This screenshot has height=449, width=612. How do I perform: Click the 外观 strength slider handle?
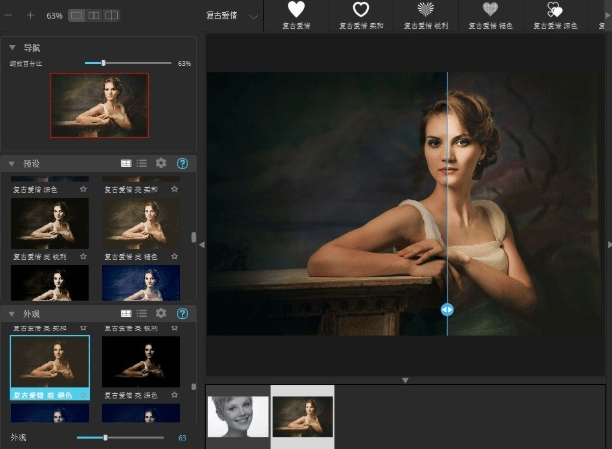point(105,437)
